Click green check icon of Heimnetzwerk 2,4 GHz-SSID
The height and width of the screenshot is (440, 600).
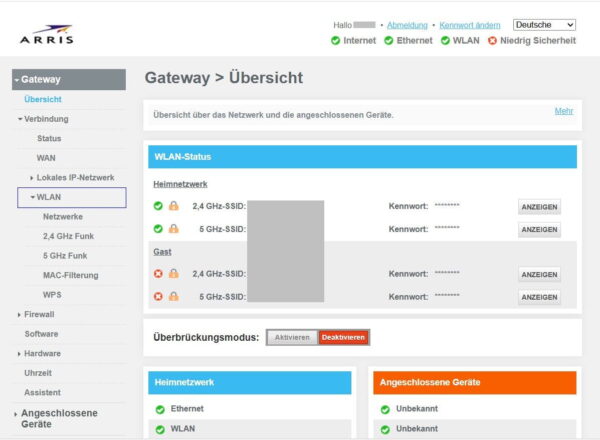[158, 206]
